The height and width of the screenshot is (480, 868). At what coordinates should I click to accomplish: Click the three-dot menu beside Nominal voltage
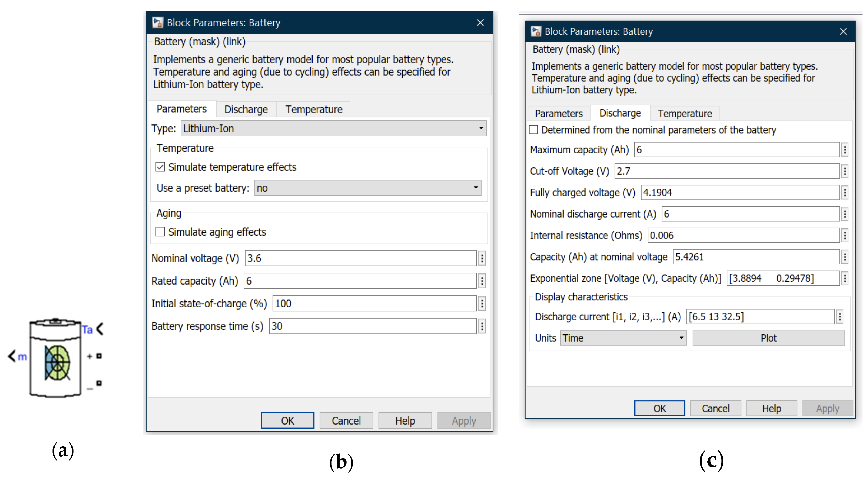482,259
